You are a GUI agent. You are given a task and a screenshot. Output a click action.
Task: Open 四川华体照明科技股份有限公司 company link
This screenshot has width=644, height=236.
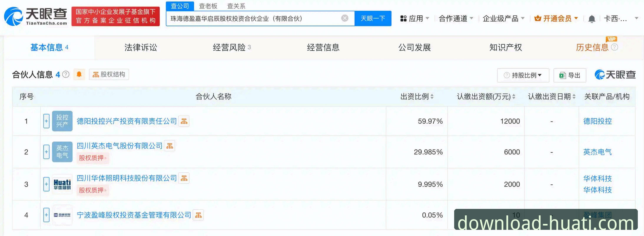click(127, 178)
